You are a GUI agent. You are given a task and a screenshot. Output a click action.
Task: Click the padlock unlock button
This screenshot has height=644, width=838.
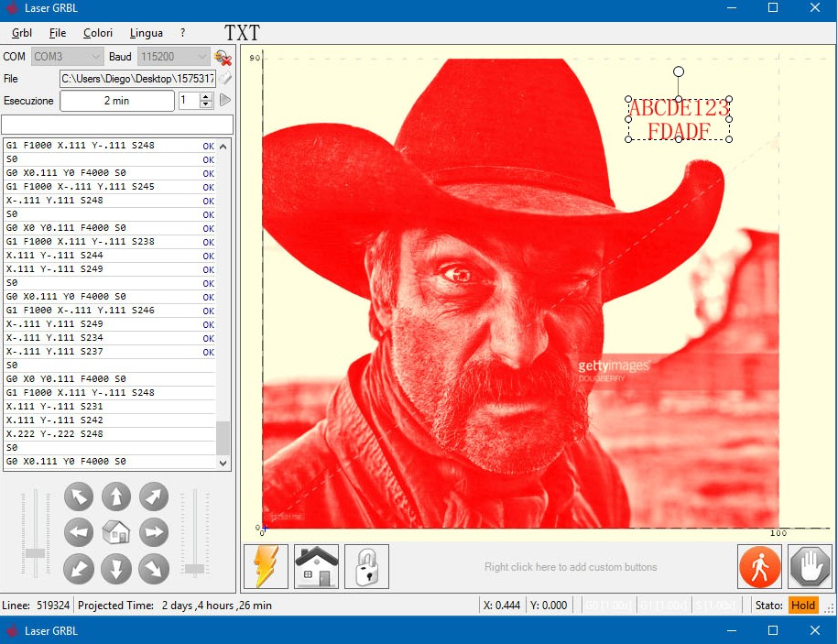[x=366, y=567]
